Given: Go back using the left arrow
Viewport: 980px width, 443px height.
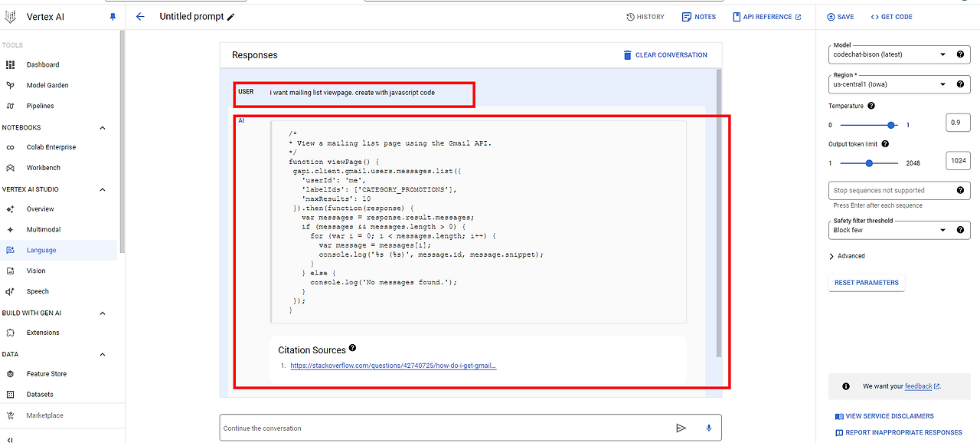Looking at the screenshot, I should point(140,16).
